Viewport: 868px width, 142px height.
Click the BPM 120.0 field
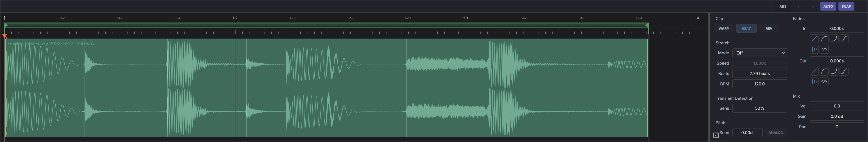(759, 84)
